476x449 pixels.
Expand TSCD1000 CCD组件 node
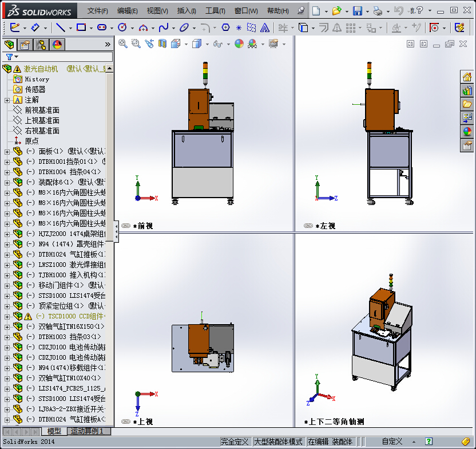[7, 317]
